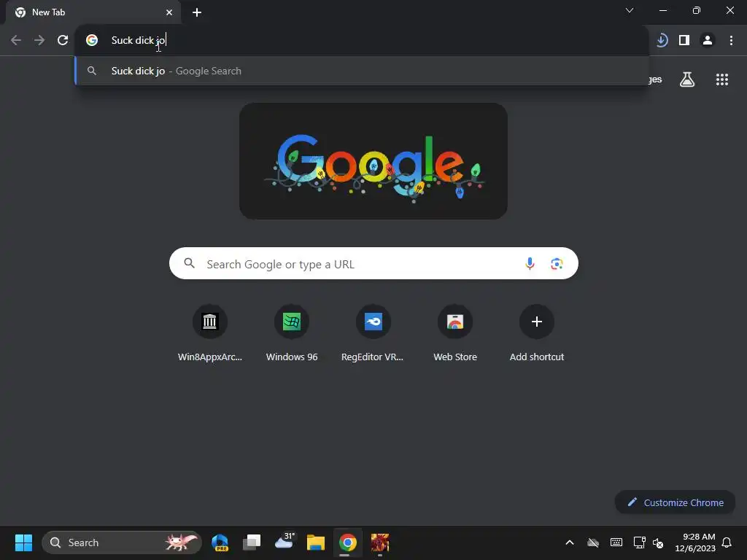Click into the address bar text
Image resolution: width=747 pixels, height=560 pixels.
tap(138, 41)
